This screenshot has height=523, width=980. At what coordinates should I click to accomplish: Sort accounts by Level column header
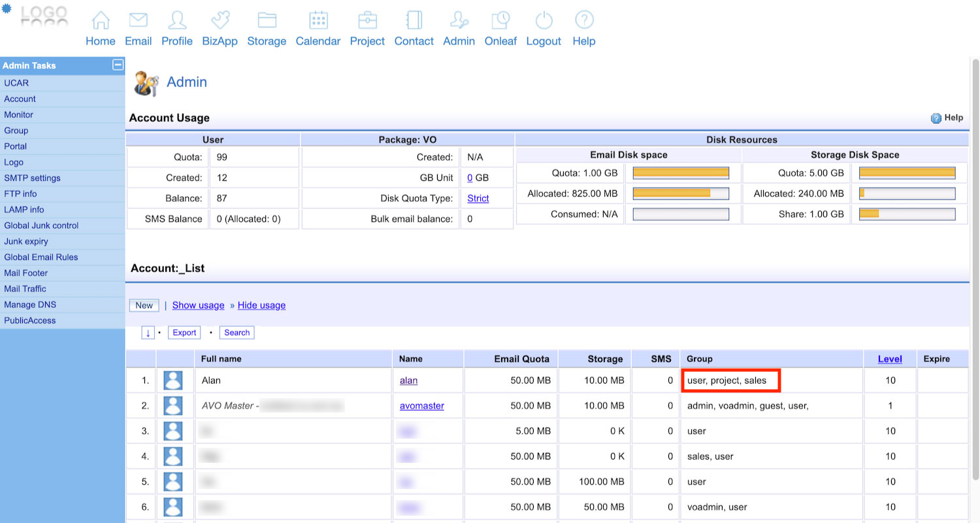890,359
